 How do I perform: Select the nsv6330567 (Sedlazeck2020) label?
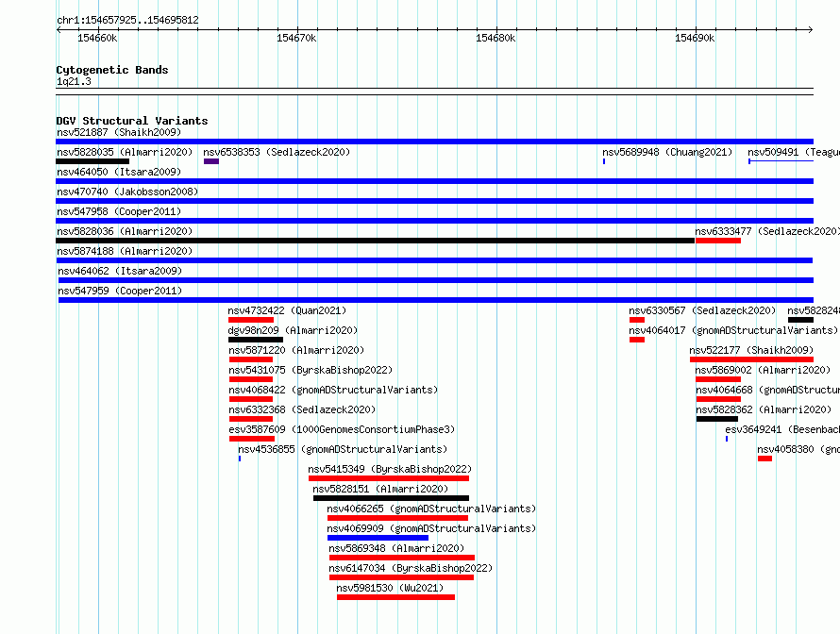pos(702,310)
